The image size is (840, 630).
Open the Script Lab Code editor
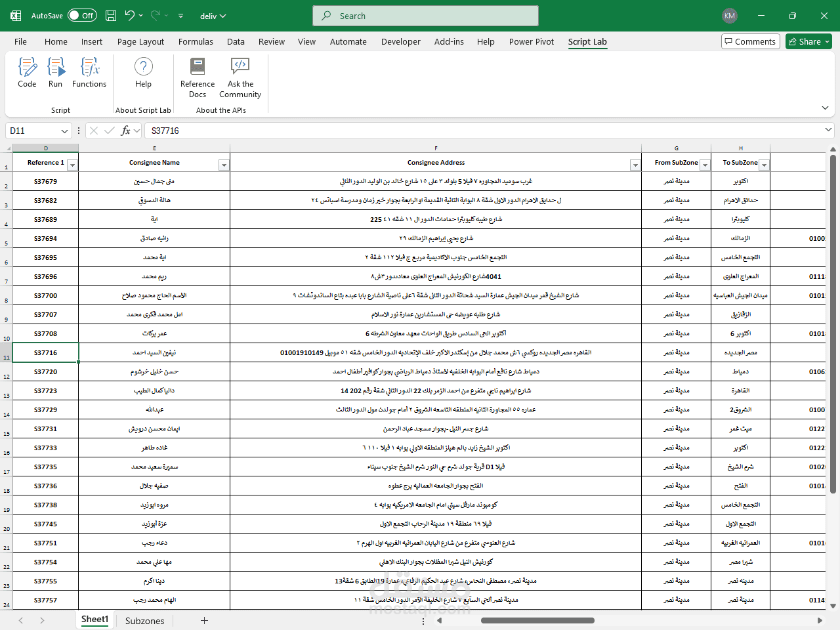point(27,72)
